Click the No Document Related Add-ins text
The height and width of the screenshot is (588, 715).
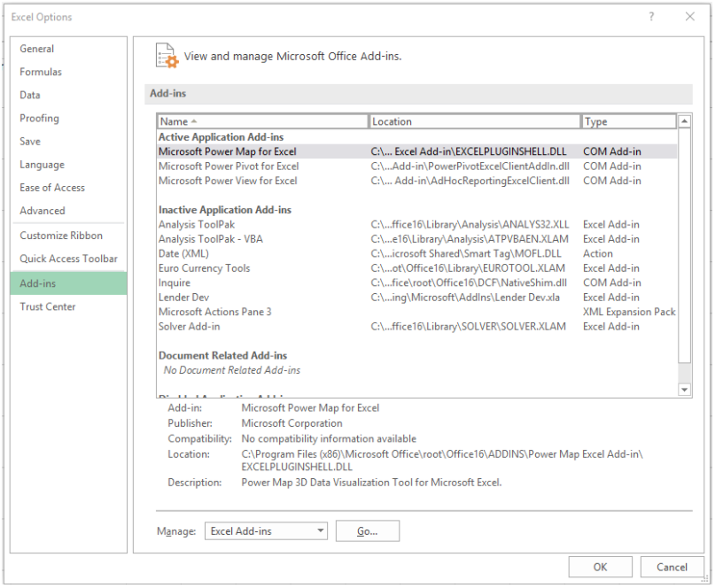pos(232,370)
